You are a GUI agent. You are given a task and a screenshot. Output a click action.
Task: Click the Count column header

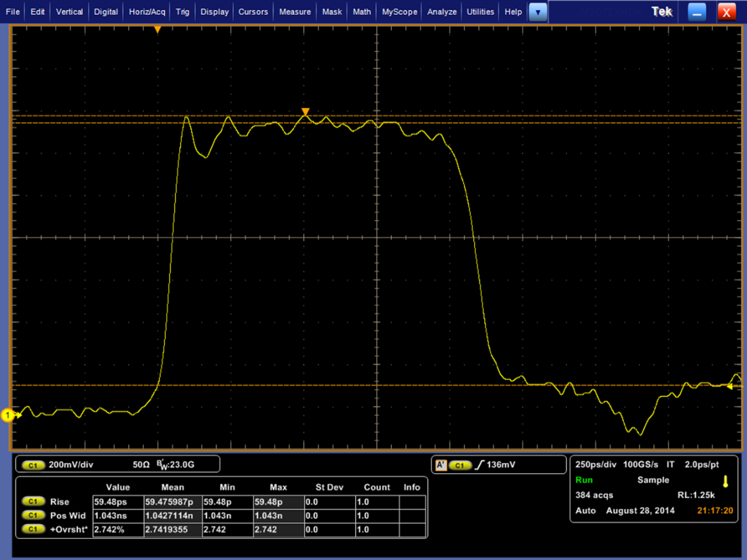tap(377, 487)
